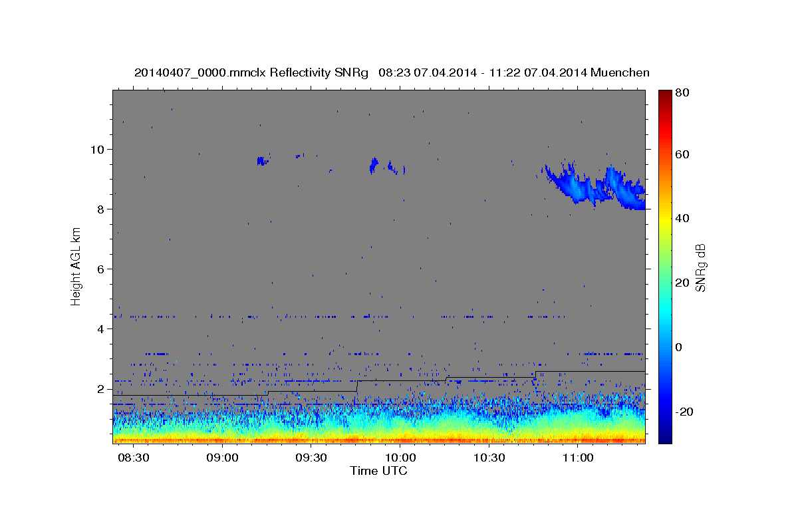798x532 pixels.
Task: Click the colorbar value 40
Action: coord(684,218)
